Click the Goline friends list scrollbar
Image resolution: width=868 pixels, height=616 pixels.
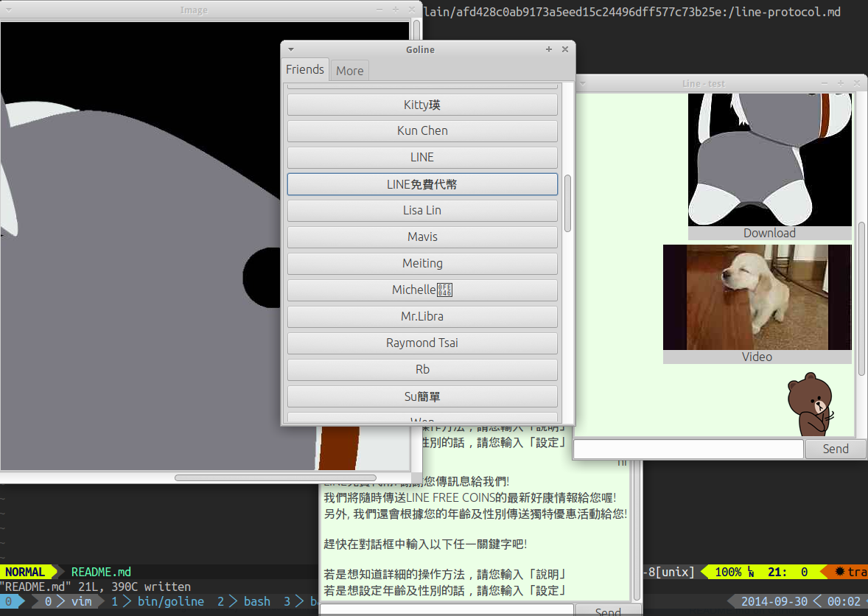(x=567, y=203)
